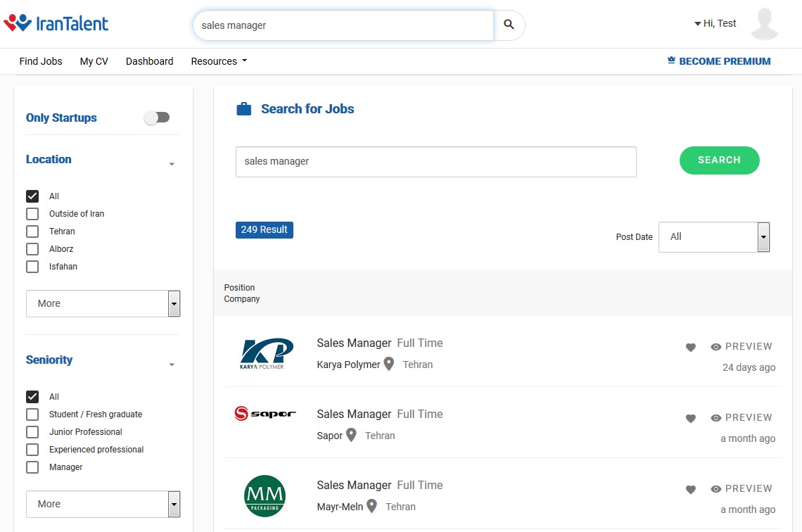The height and width of the screenshot is (532, 802).
Task: Expand the More locations dropdown
Action: (103, 304)
